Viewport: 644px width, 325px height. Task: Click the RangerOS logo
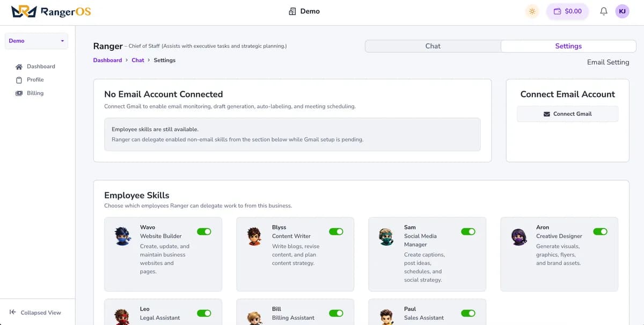pyautogui.click(x=51, y=11)
